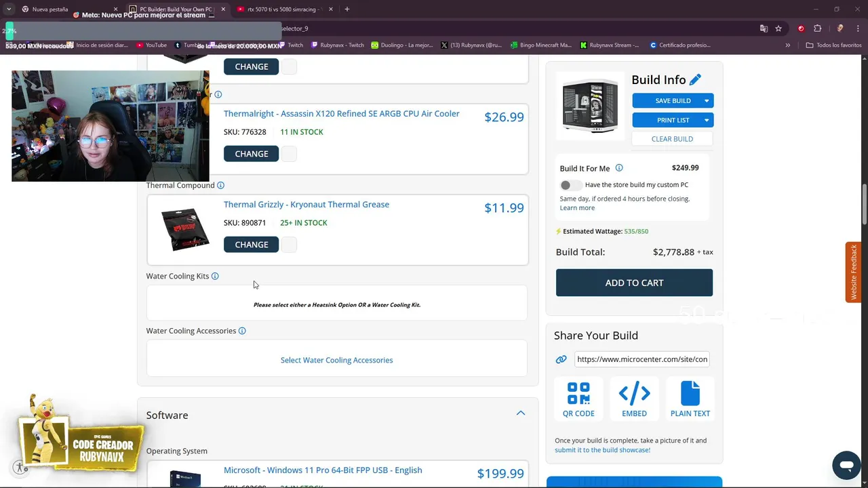868x488 pixels.
Task: Open the Todos los favoritos folder
Action: pos(833,45)
